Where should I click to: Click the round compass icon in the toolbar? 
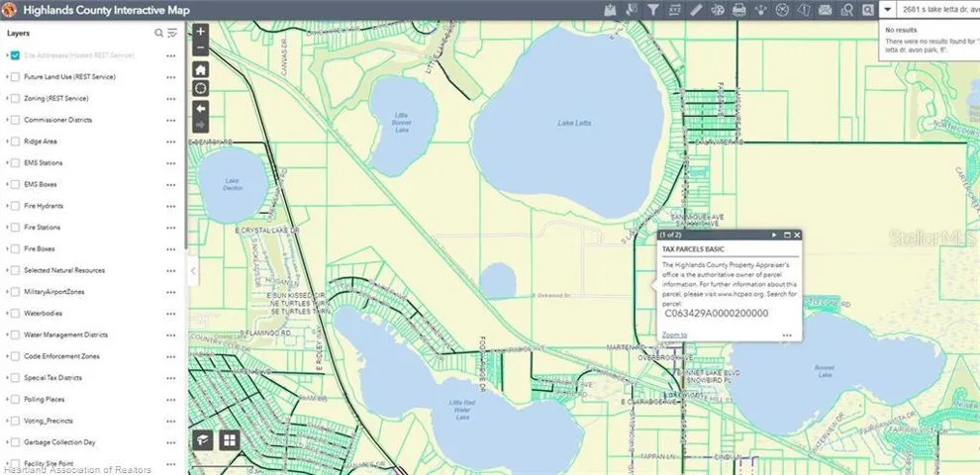tap(782, 9)
